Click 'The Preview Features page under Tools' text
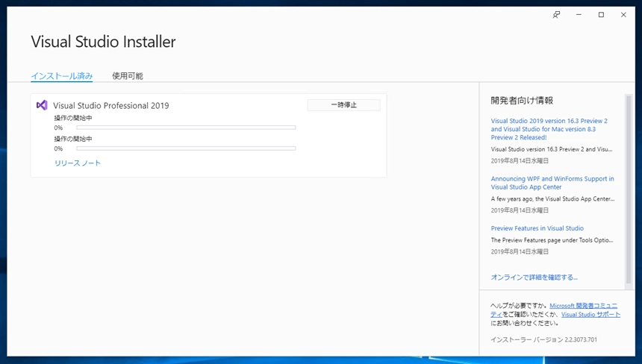642x364 pixels. [552, 240]
